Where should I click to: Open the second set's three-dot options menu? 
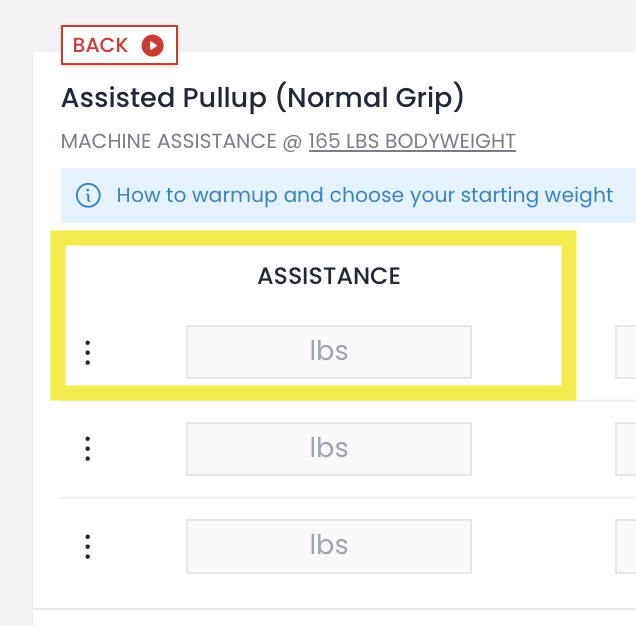[88, 449]
